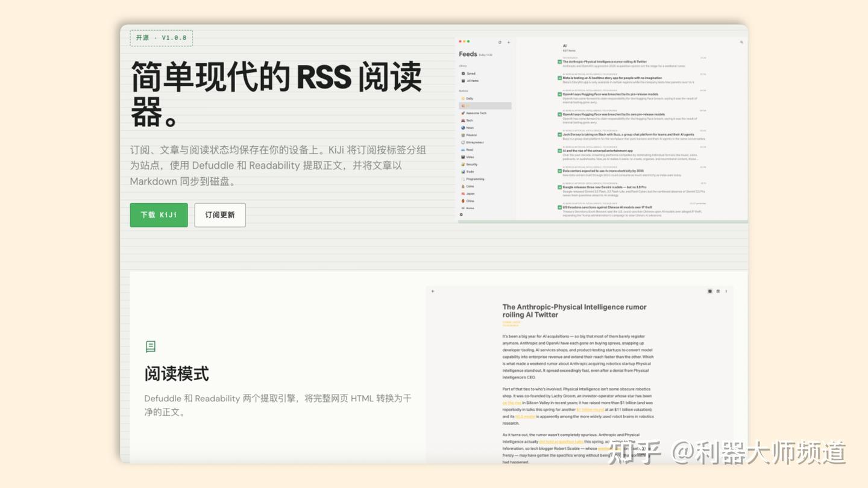Image resolution: width=868 pixels, height=488 pixels.
Task: Click the icon beside the China feed
Action: (x=463, y=201)
